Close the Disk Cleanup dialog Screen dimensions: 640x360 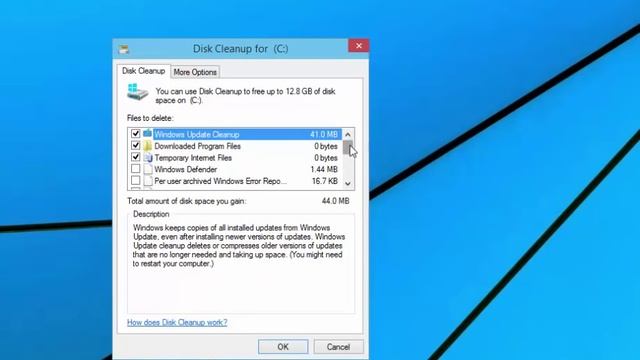pyautogui.click(x=358, y=46)
